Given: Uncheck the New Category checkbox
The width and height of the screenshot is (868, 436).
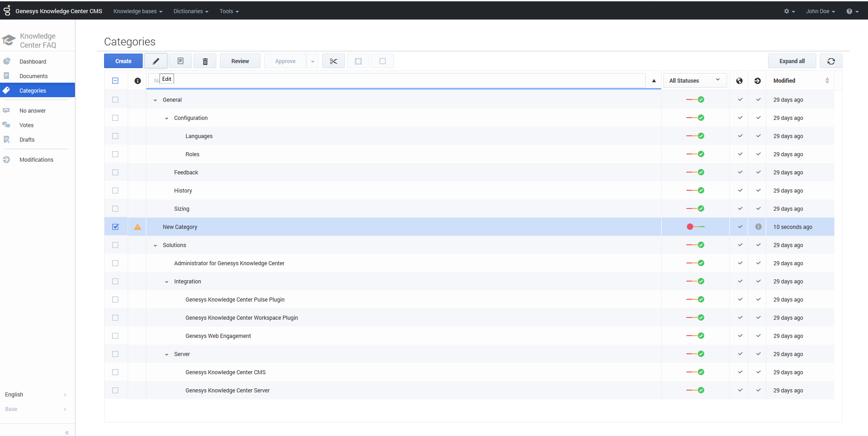Looking at the screenshot, I should click(115, 227).
